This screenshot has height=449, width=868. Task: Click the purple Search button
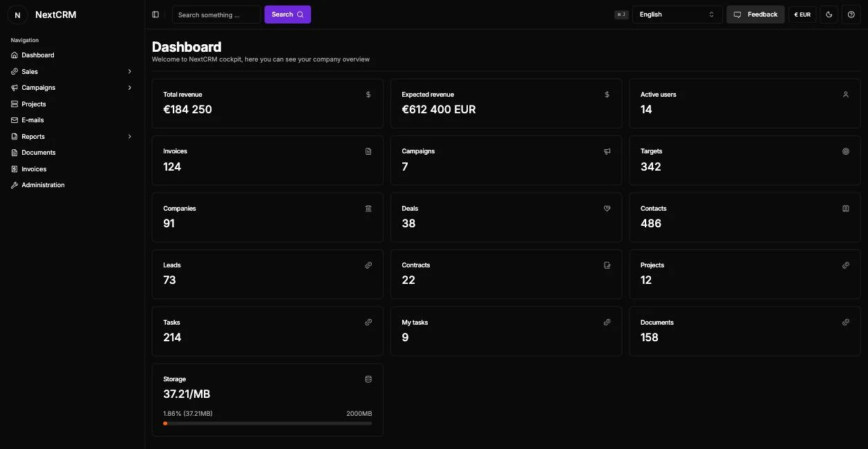[x=287, y=15]
